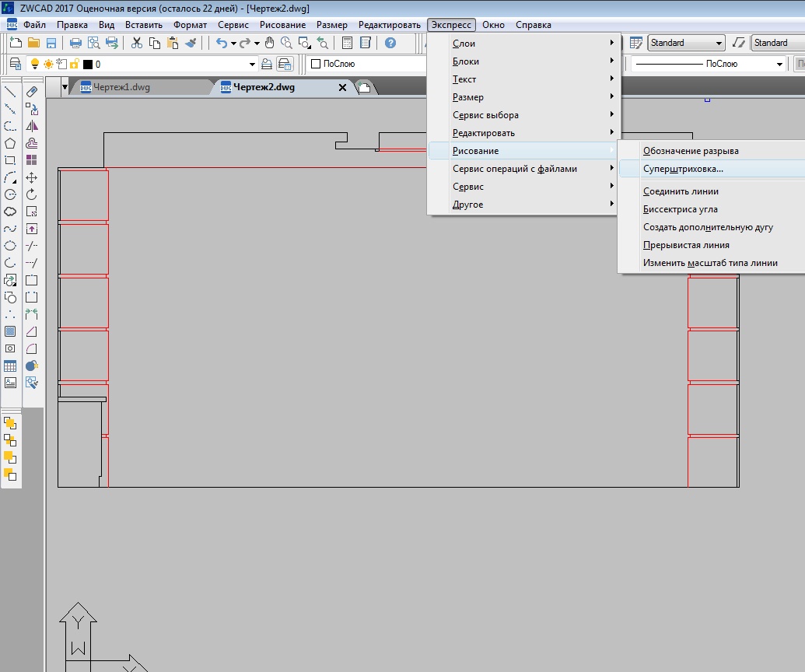Click Суперштриховка menu entry
Image resolution: width=805 pixels, height=672 pixels.
[683, 169]
